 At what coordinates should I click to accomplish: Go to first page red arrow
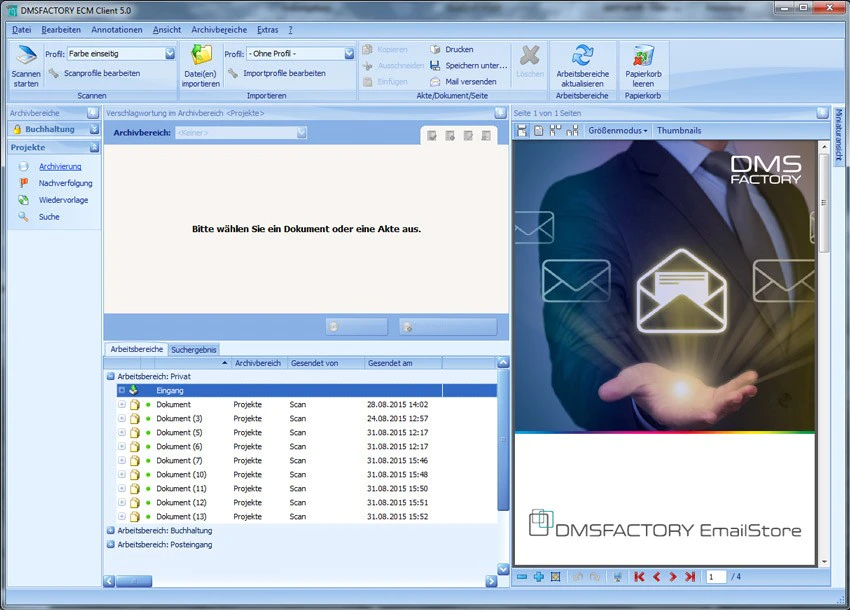tap(639, 577)
